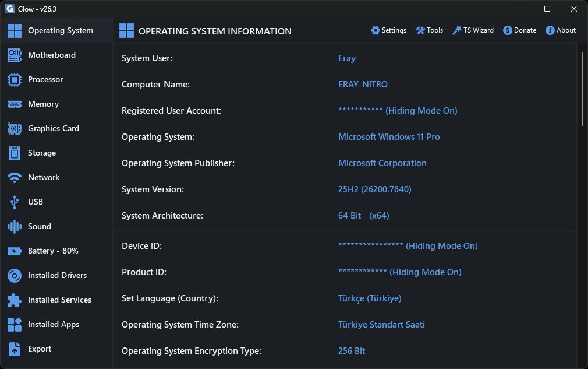Click language value 'Türkçe (Türkiye)'
Image resolution: width=588 pixels, height=369 pixels.
[370, 298]
